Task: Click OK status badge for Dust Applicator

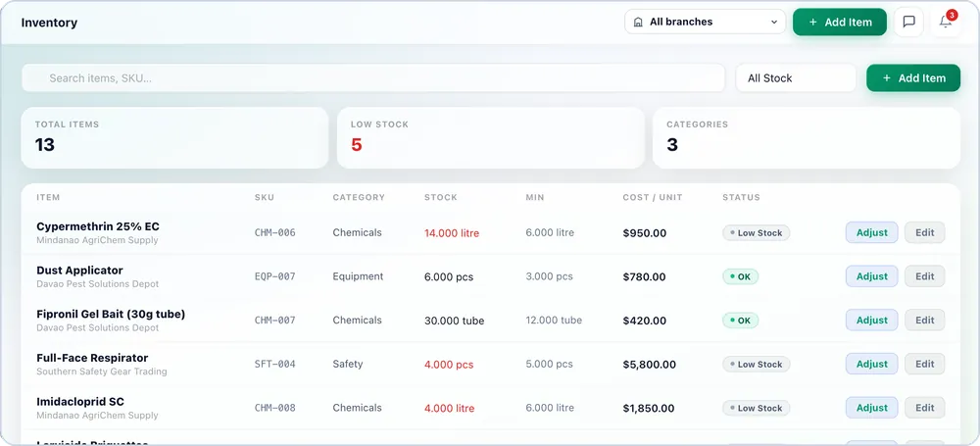Action: pos(741,276)
